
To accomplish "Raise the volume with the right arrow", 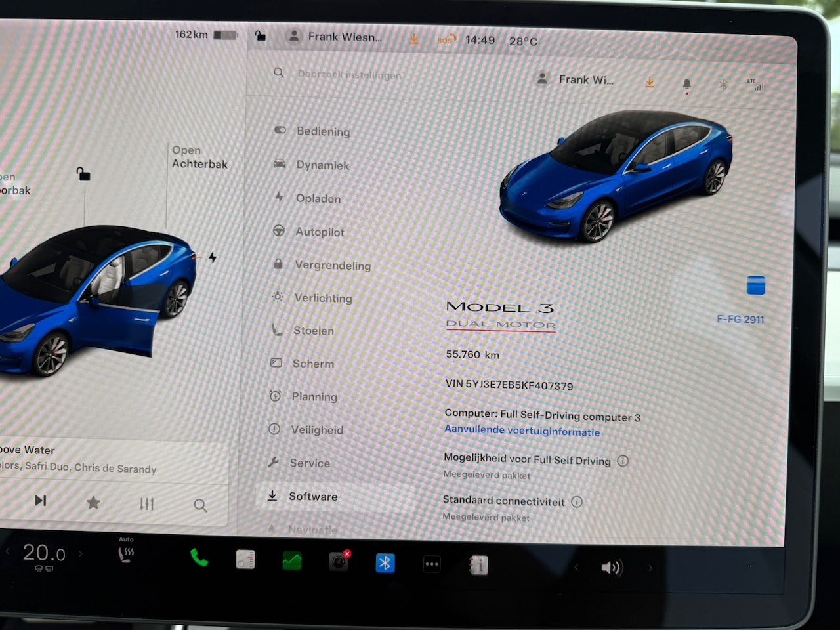I will point(650,568).
